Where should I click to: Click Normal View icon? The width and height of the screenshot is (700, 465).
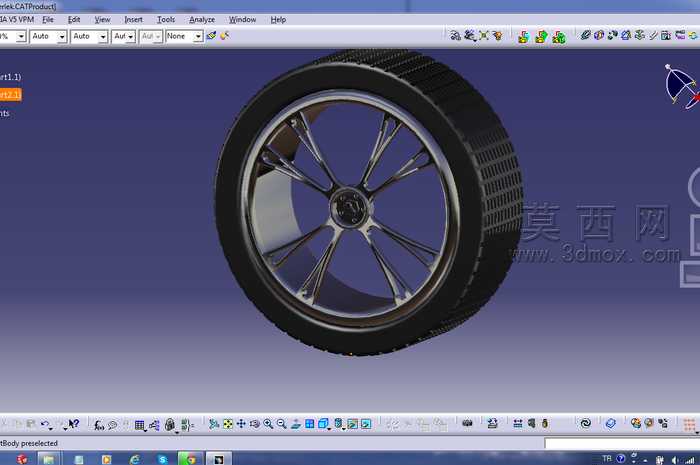pyautogui.click(x=296, y=423)
